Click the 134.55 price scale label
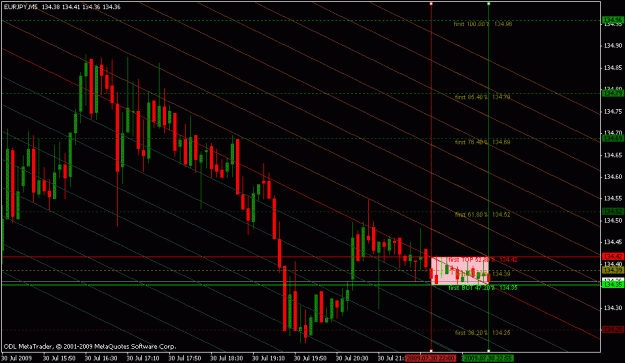625x363 pixels. (613, 198)
